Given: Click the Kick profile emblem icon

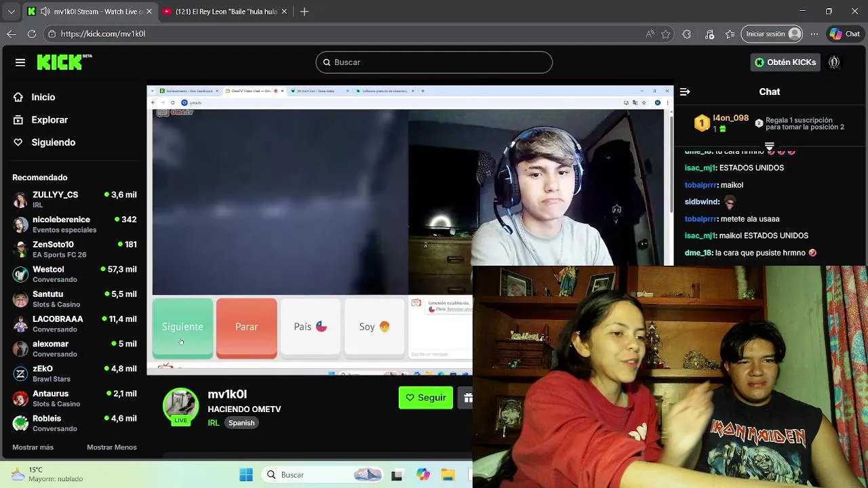Looking at the screenshot, I should click(x=834, y=62).
